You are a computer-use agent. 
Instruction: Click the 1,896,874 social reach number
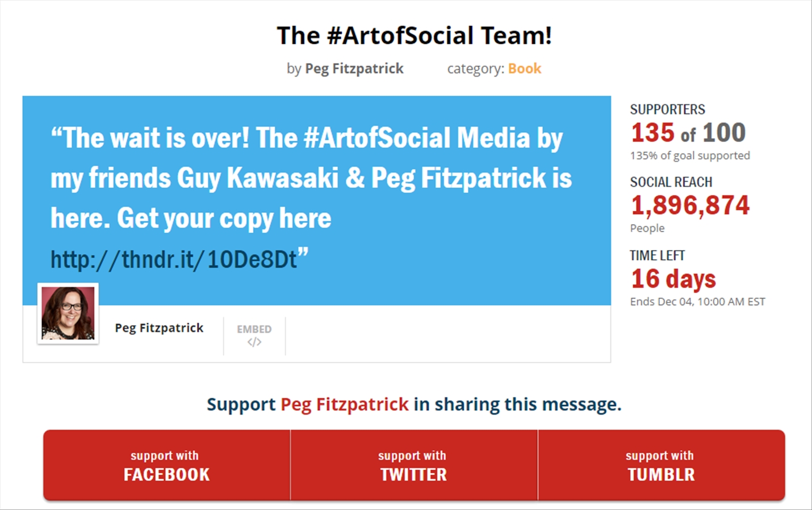click(x=690, y=205)
